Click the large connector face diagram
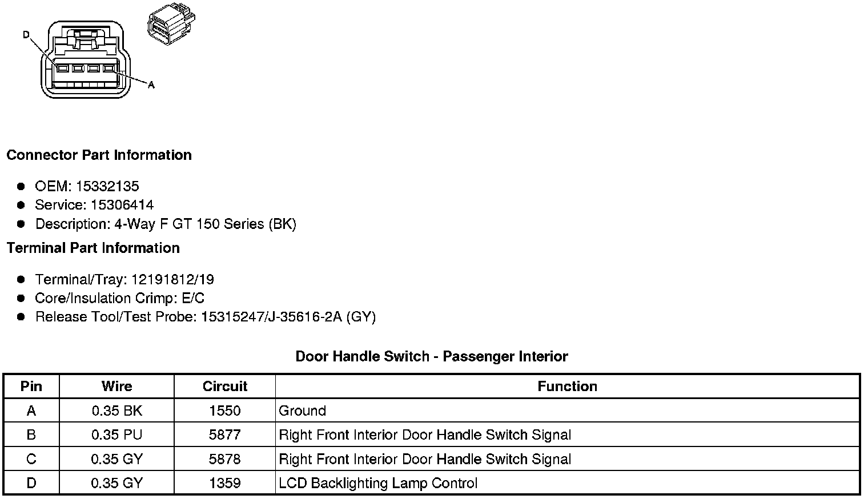868x499 pixels. [x=86, y=60]
